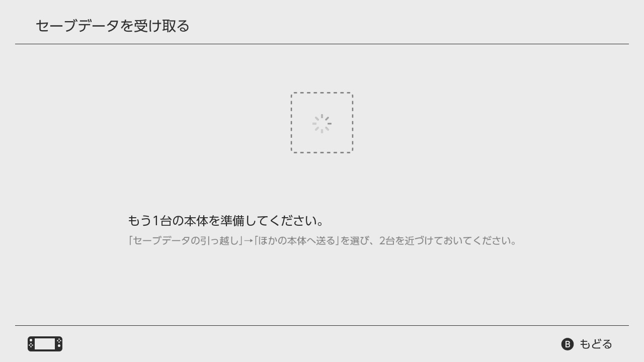Click the もう1台の本体を準備してください heading

click(x=226, y=221)
